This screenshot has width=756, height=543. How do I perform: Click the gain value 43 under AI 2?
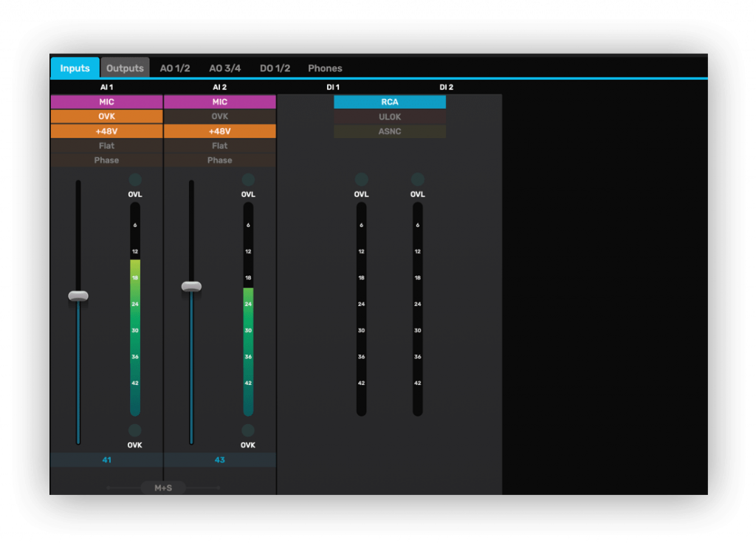(x=219, y=460)
